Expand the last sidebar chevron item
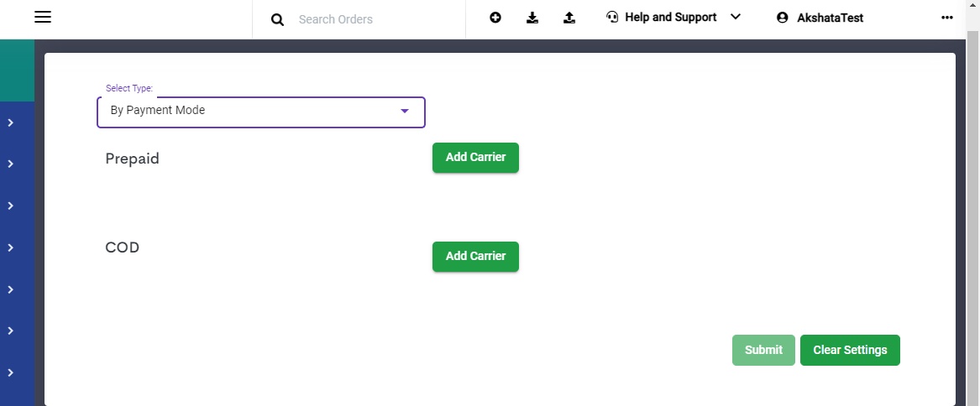Screen dimensions: 980x406 point(11,372)
